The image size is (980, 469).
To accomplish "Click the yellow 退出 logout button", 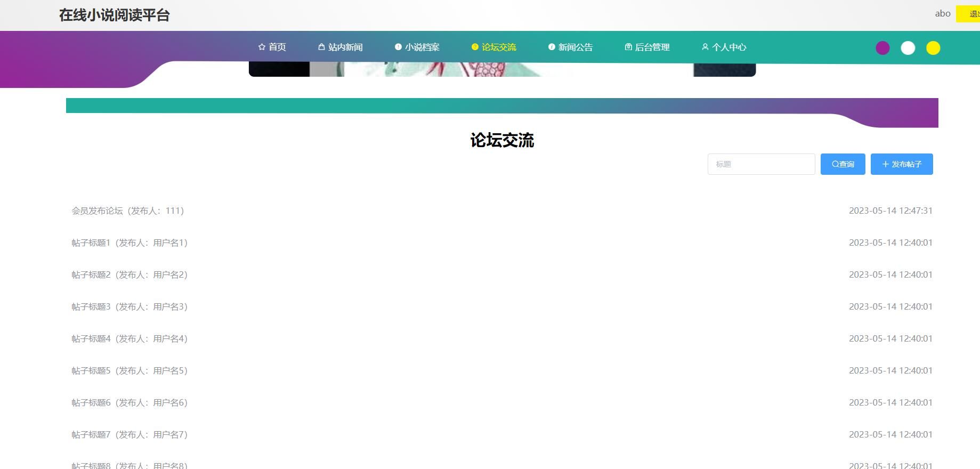I will point(968,14).
